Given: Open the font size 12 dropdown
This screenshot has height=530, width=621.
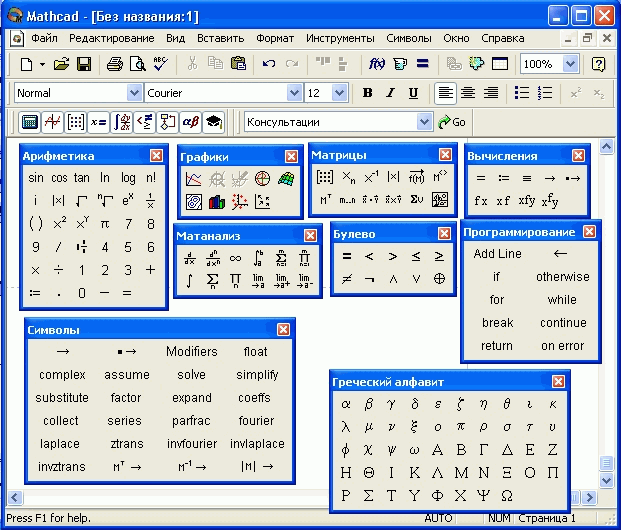Looking at the screenshot, I should pos(339,93).
